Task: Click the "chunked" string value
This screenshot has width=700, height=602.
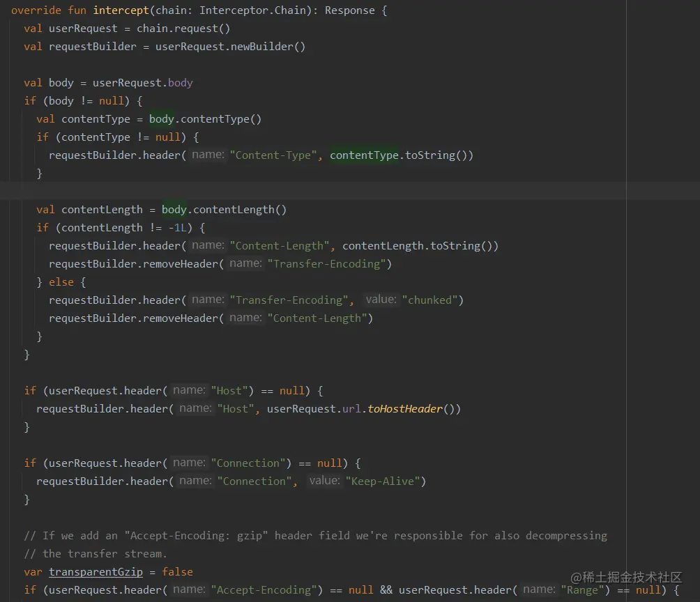Action: 429,300
